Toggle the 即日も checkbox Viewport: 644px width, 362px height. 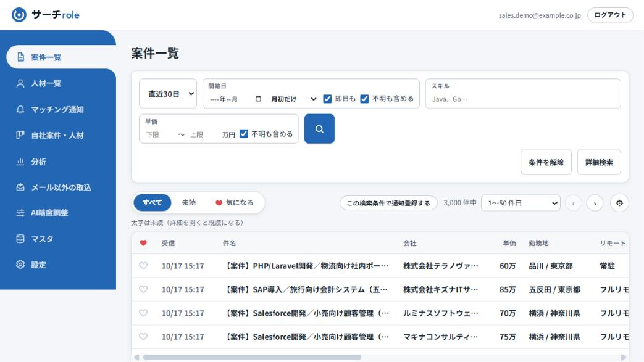327,99
